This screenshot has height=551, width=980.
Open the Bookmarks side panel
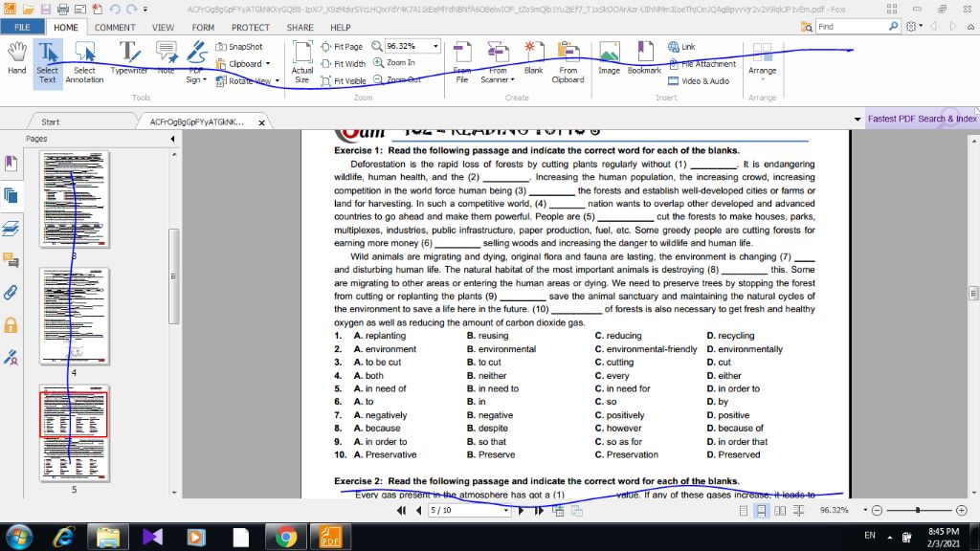tap(11, 163)
